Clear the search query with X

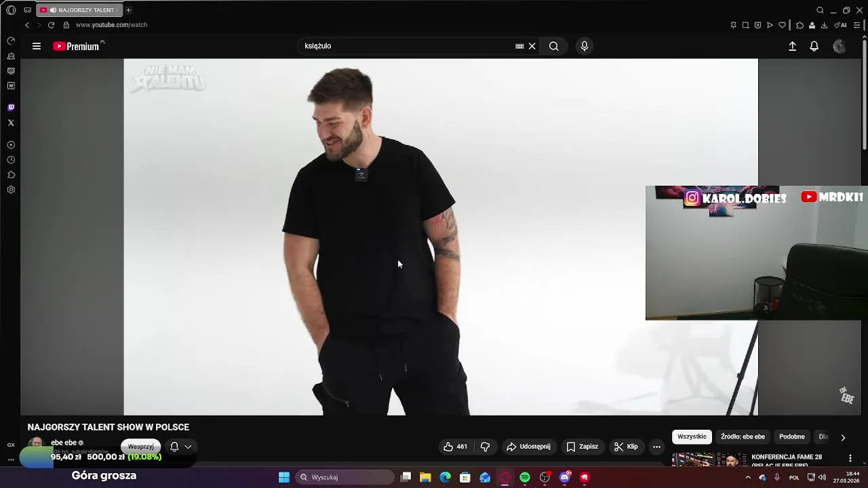[532, 46]
